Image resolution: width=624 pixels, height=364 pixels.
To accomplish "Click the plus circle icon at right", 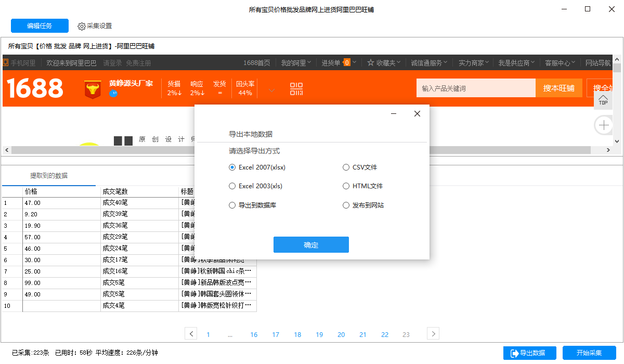I will (x=604, y=125).
